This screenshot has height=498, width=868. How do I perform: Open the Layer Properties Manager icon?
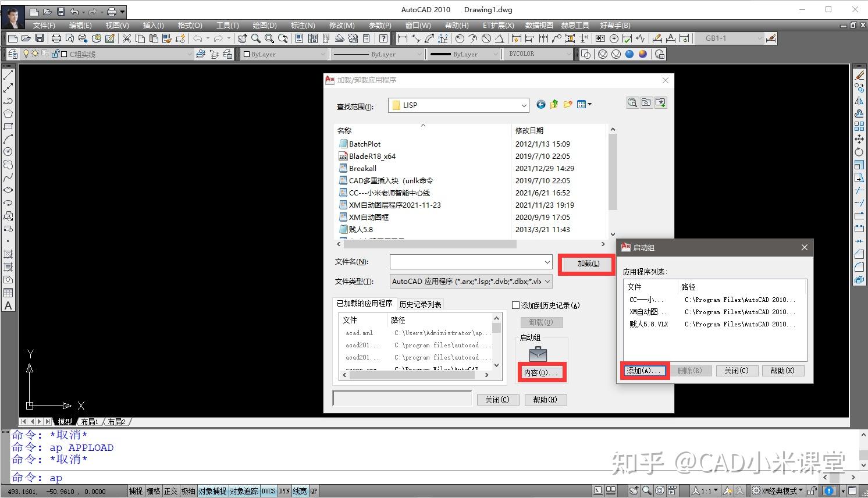click(13, 54)
